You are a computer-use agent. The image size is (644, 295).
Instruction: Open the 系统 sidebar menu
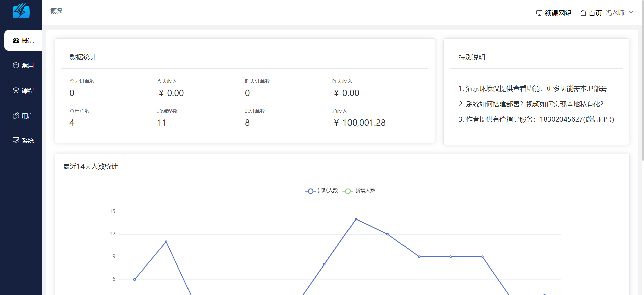click(23, 140)
